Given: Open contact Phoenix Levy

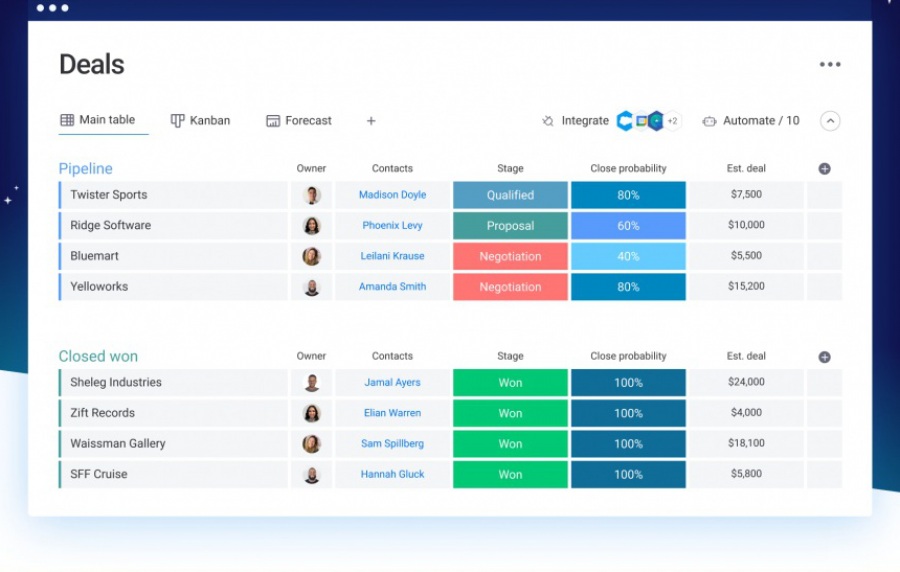Looking at the screenshot, I should click(x=393, y=225).
